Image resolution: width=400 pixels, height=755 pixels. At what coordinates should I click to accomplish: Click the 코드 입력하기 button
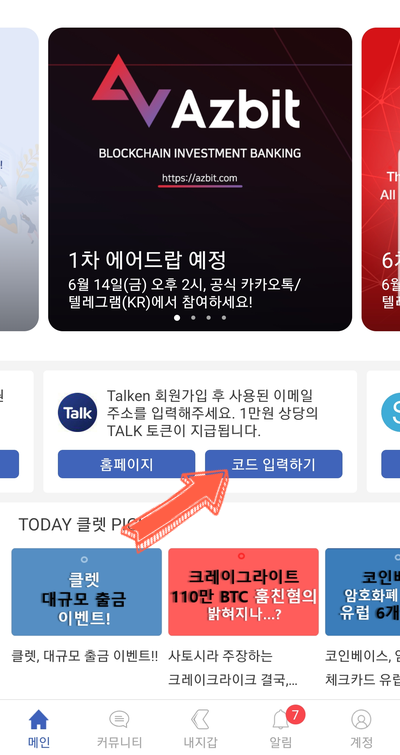273,464
